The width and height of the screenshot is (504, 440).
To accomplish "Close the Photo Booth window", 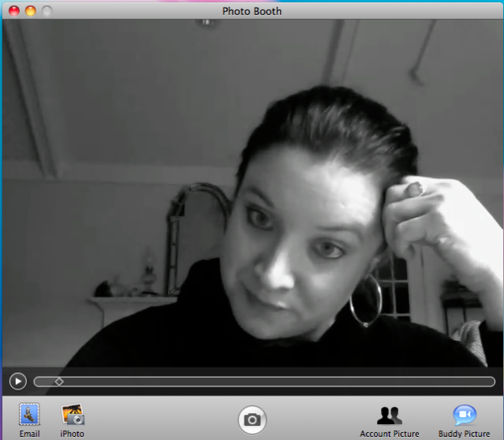I will [x=14, y=11].
